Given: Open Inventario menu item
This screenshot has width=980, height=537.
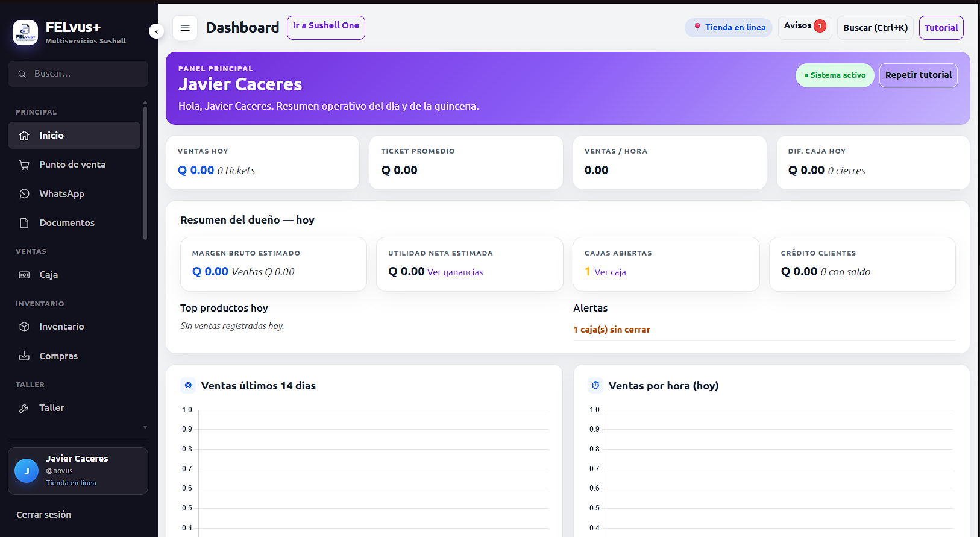Looking at the screenshot, I should 74,327.
